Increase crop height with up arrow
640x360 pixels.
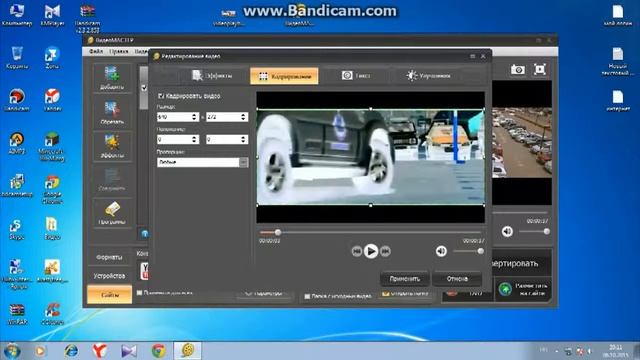(243, 115)
